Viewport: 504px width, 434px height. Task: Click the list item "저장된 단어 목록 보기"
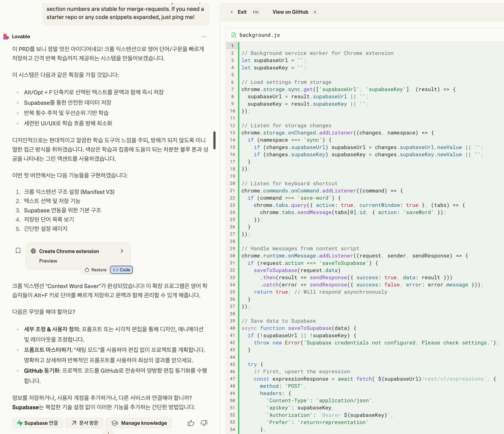point(49,219)
